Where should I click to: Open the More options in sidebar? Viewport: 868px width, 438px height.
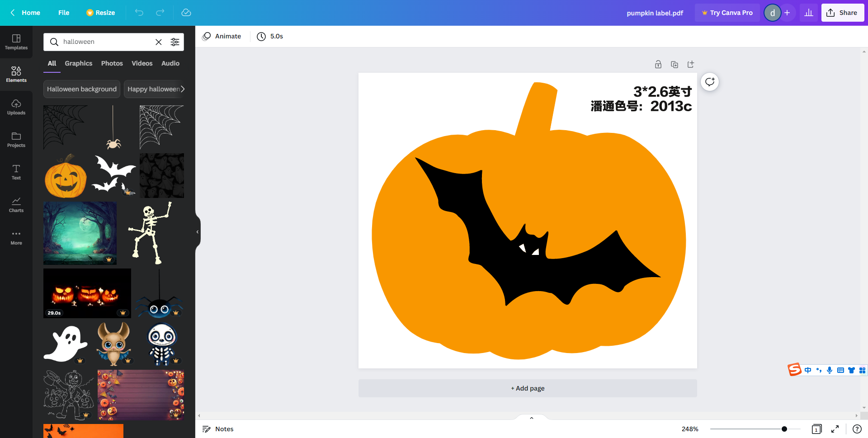click(x=16, y=237)
